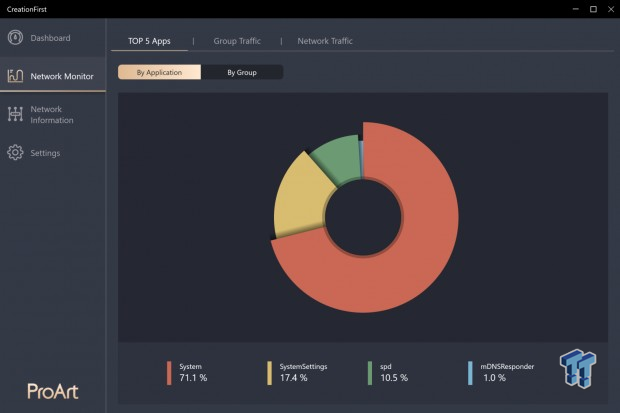Click the green spd donut segment
This screenshot has width=620, height=413.
coord(339,157)
